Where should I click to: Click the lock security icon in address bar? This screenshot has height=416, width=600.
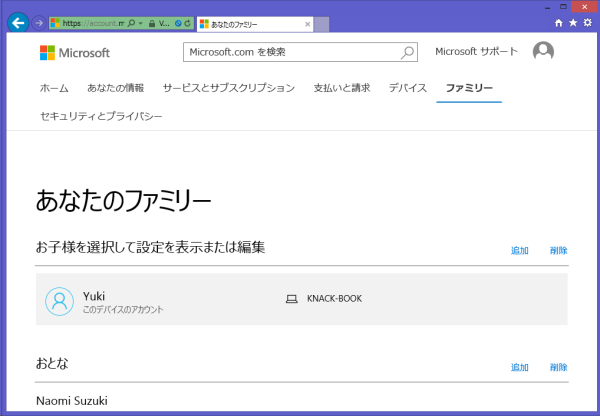point(152,23)
